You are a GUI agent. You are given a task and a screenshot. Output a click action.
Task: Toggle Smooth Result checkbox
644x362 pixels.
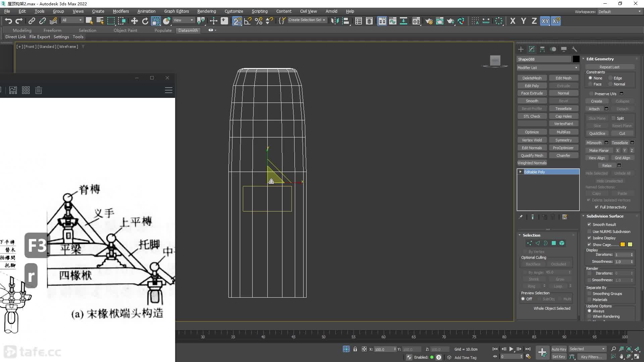(x=589, y=224)
